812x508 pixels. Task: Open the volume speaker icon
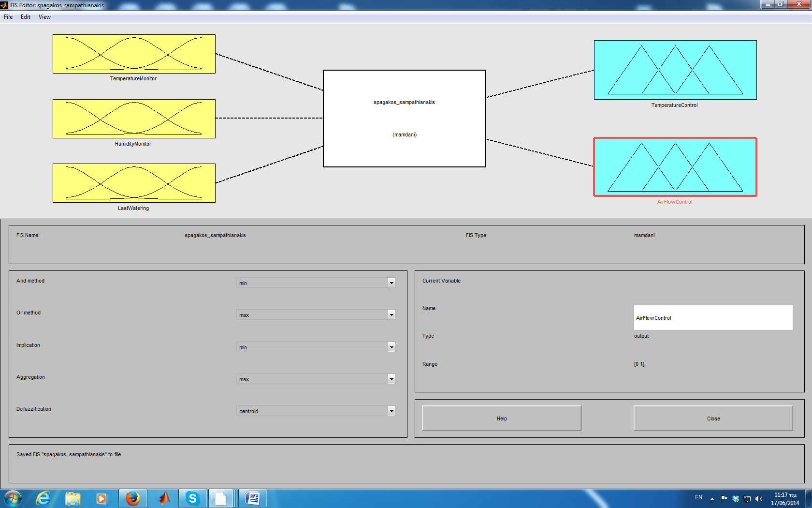tap(759, 499)
